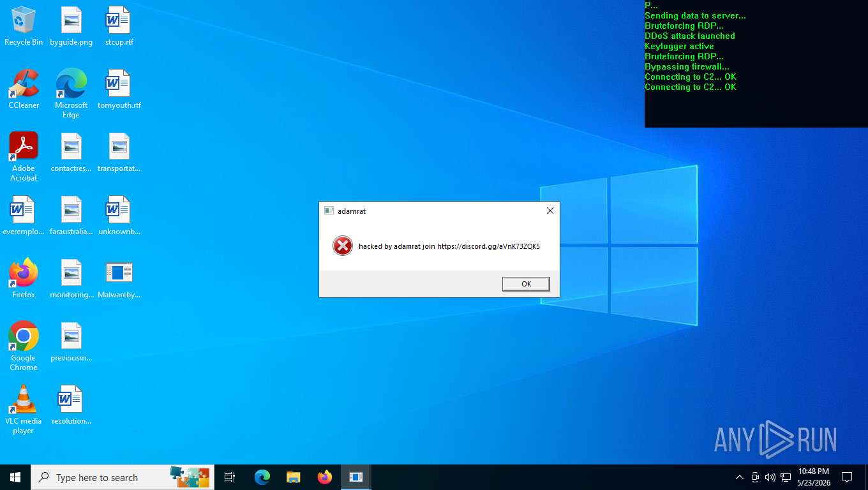Click 'DDoS attack launched' console line

coord(690,36)
